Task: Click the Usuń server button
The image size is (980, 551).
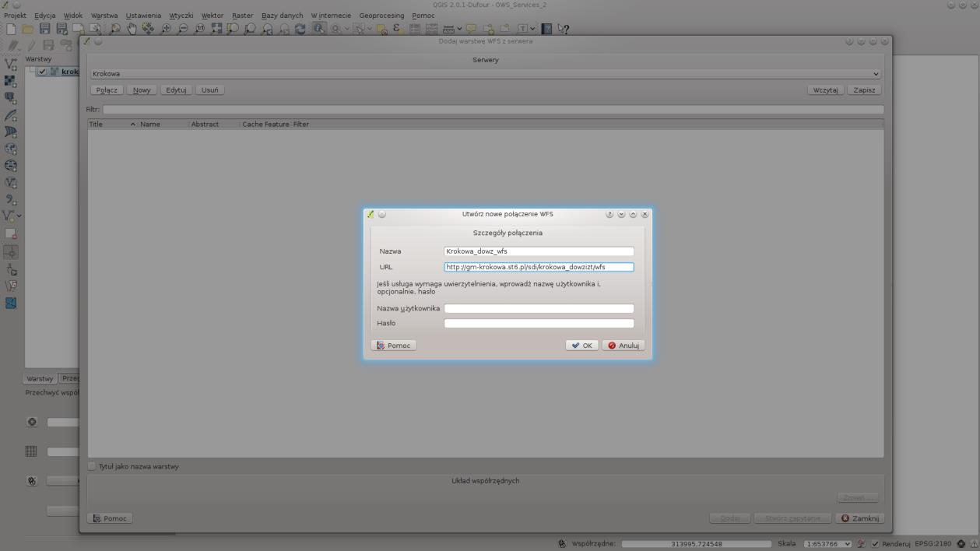Action: pos(209,90)
